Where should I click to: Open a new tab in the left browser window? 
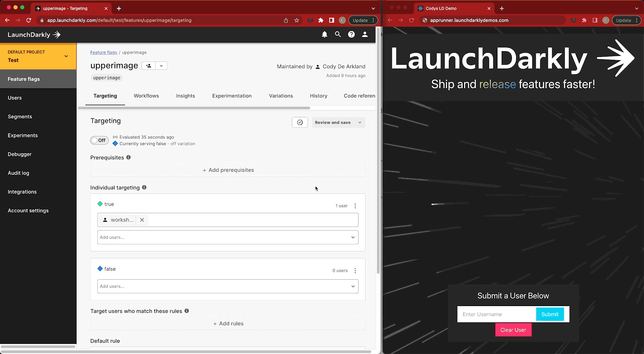[119, 8]
